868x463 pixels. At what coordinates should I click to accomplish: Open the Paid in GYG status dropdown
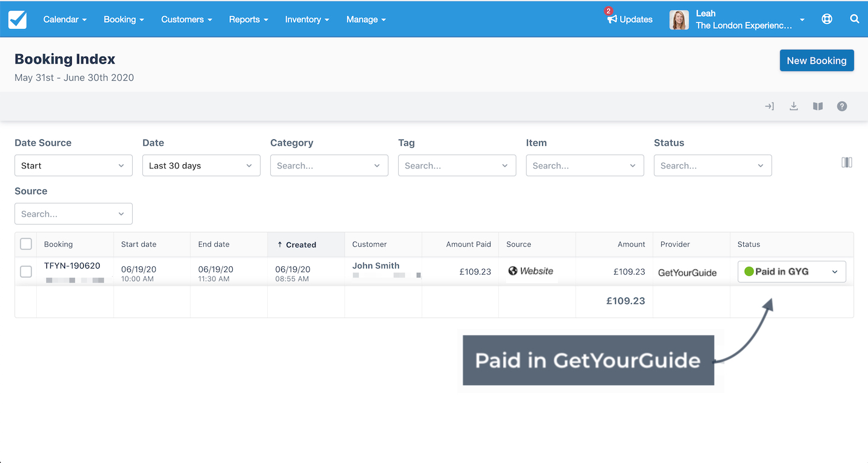click(x=791, y=272)
